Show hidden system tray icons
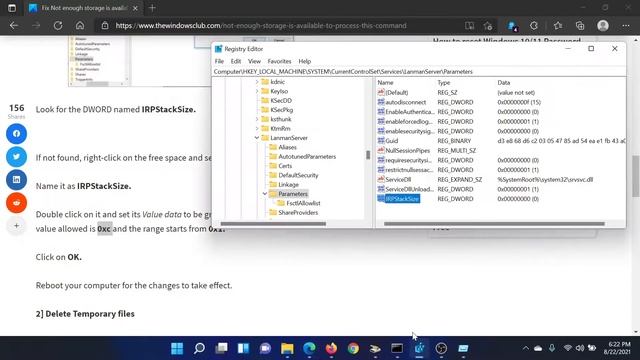Image resolution: width=640 pixels, height=360 pixels. (525, 348)
